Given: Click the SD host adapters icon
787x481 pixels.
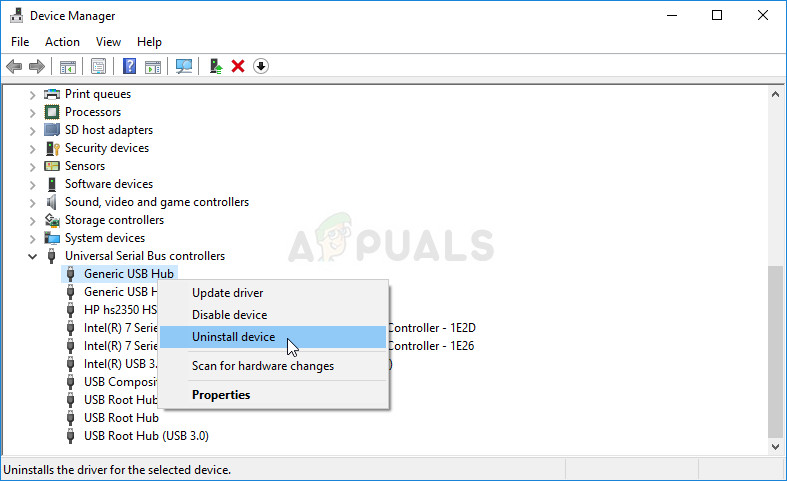Looking at the screenshot, I should [x=52, y=130].
